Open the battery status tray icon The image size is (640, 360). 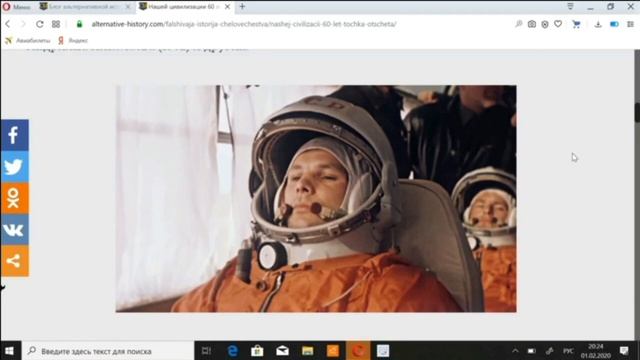tap(531, 351)
